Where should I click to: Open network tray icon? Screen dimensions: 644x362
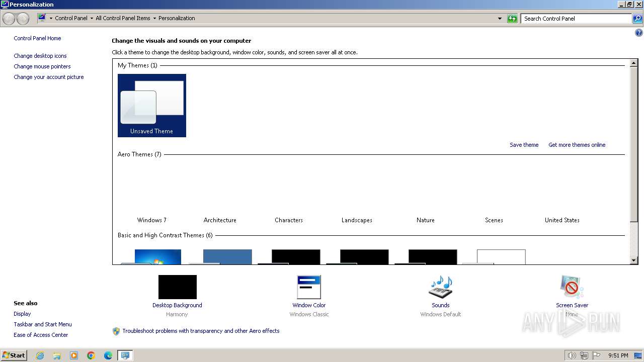(x=584, y=355)
